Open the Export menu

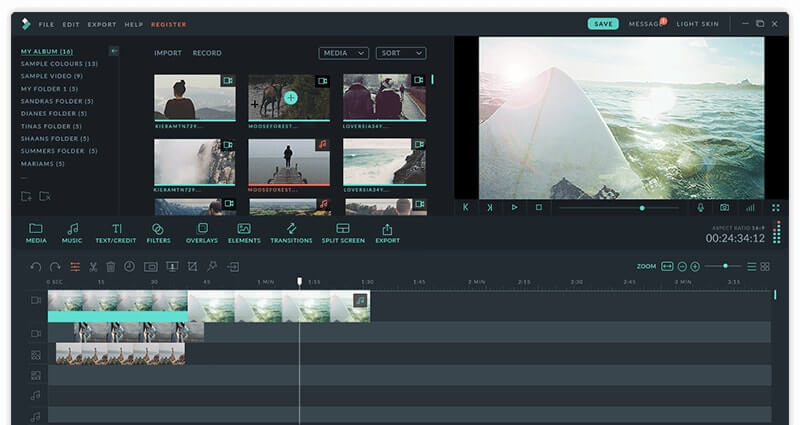(102, 24)
